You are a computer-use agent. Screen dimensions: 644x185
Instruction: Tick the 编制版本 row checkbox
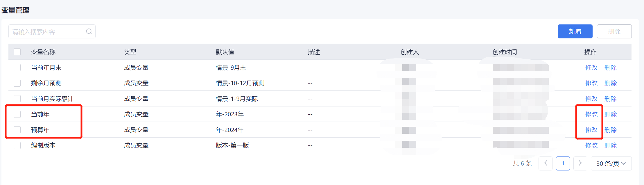[17, 145]
